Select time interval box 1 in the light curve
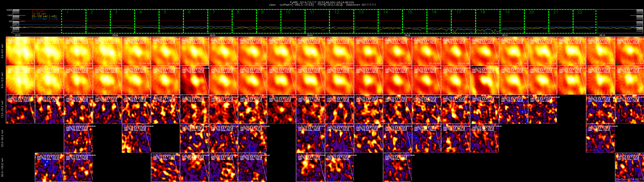The height and width of the screenshot is (182, 644). pyautogui.click(x=74, y=21)
